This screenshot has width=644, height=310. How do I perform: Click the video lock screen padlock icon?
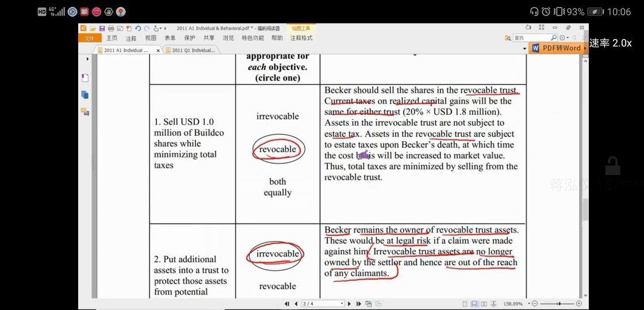613,165
